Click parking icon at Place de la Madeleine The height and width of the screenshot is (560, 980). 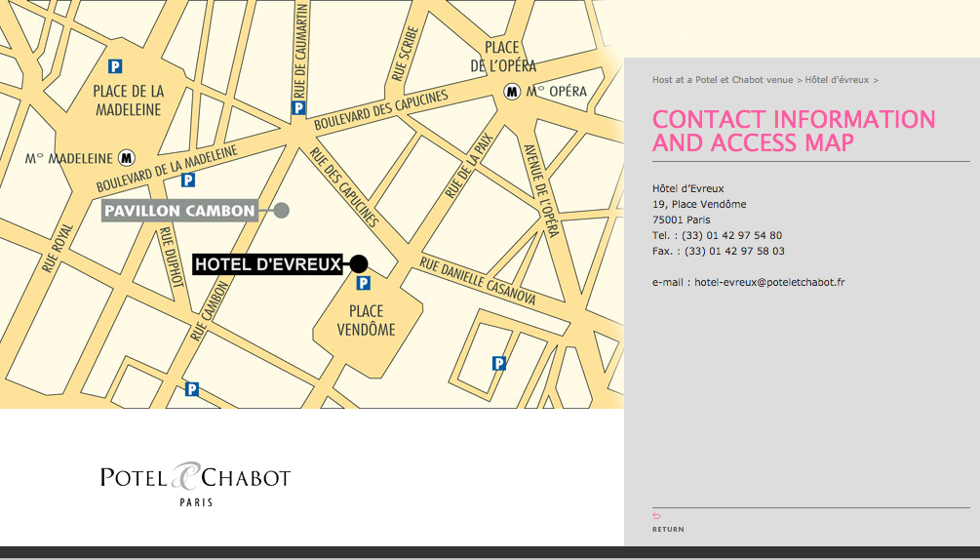pos(115,66)
